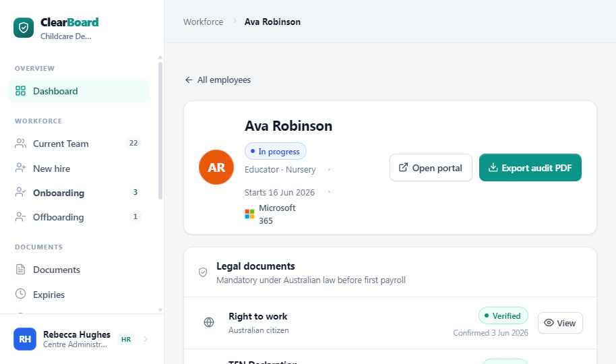Click the HR role tag

click(x=126, y=339)
